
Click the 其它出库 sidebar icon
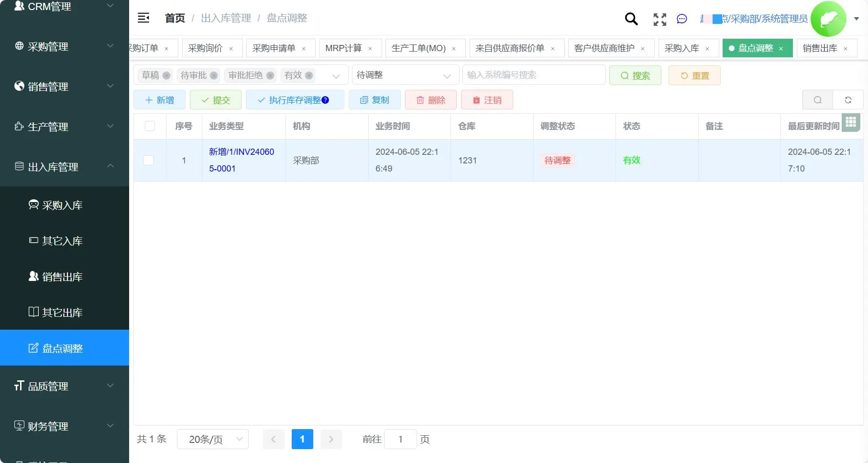(33, 312)
